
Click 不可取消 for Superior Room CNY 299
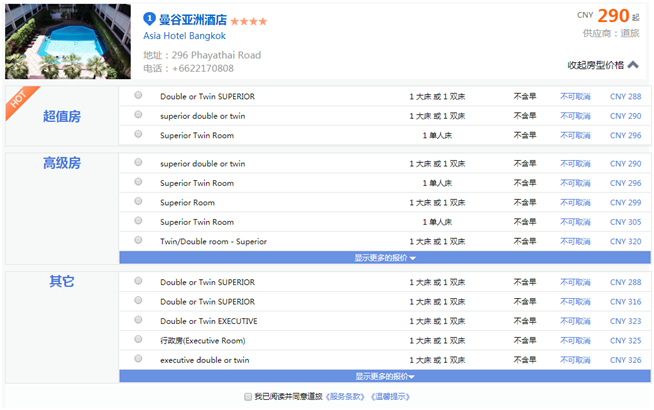tap(575, 202)
